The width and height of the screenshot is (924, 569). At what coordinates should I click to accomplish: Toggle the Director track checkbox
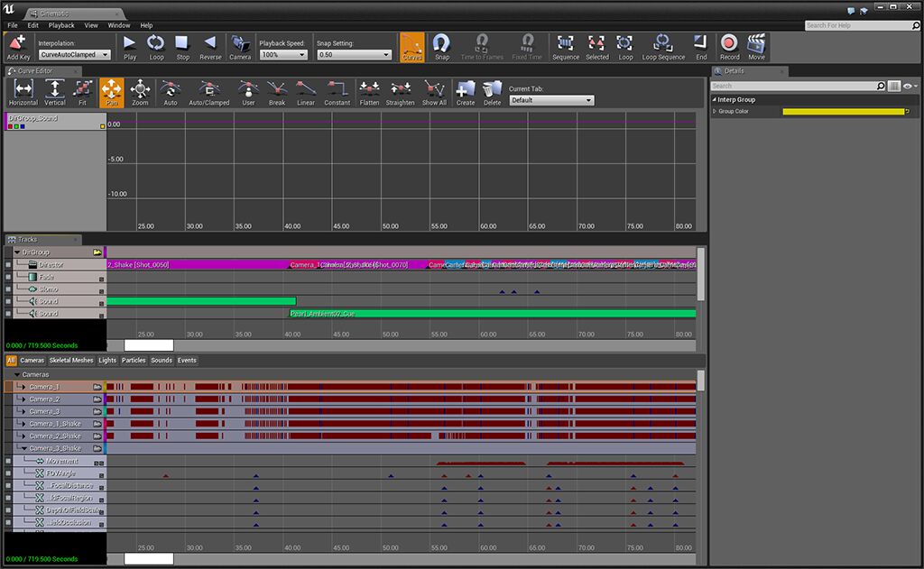click(x=8, y=265)
